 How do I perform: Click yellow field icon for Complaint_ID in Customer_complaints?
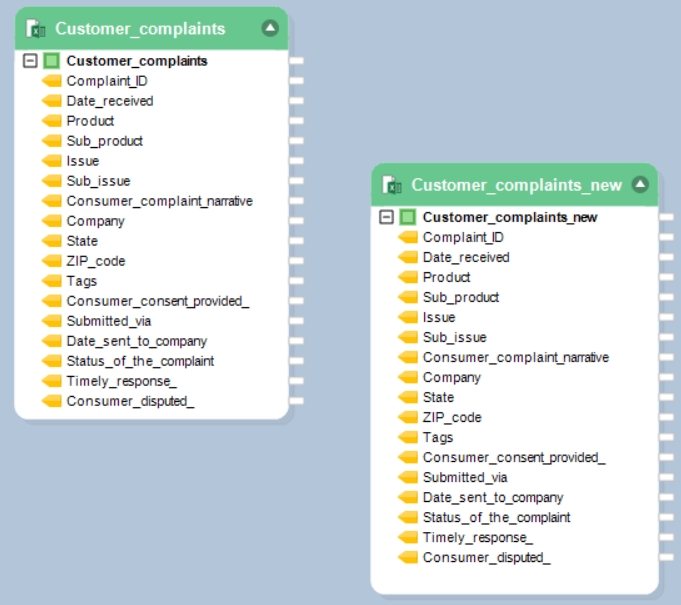pos(52,81)
